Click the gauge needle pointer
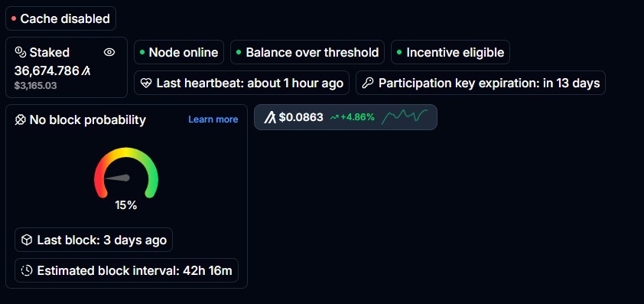Image resolution: width=644 pixels, height=304 pixels. (117, 178)
